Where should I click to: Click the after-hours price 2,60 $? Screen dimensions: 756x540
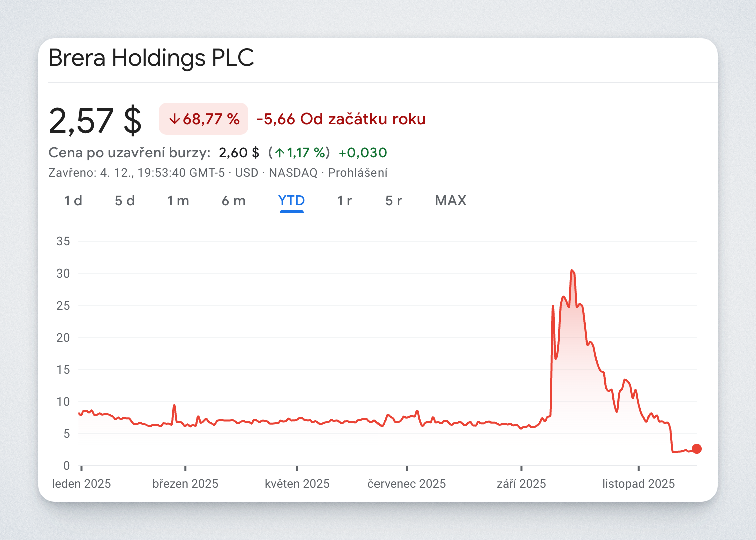point(239,153)
